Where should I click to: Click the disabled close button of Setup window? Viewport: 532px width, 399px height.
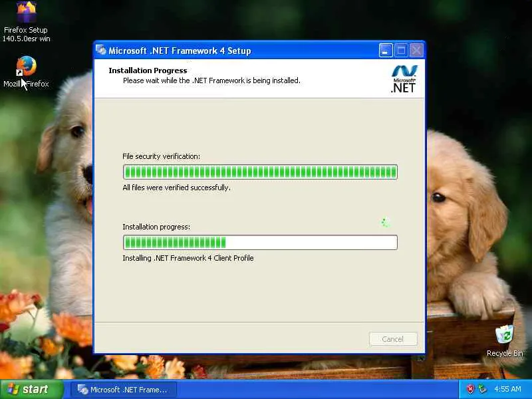(416, 51)
